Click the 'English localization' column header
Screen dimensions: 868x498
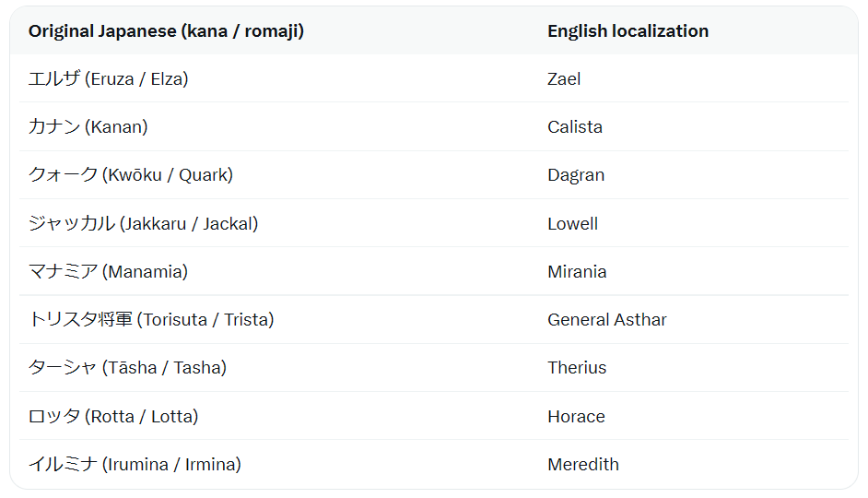click(628, 31)
